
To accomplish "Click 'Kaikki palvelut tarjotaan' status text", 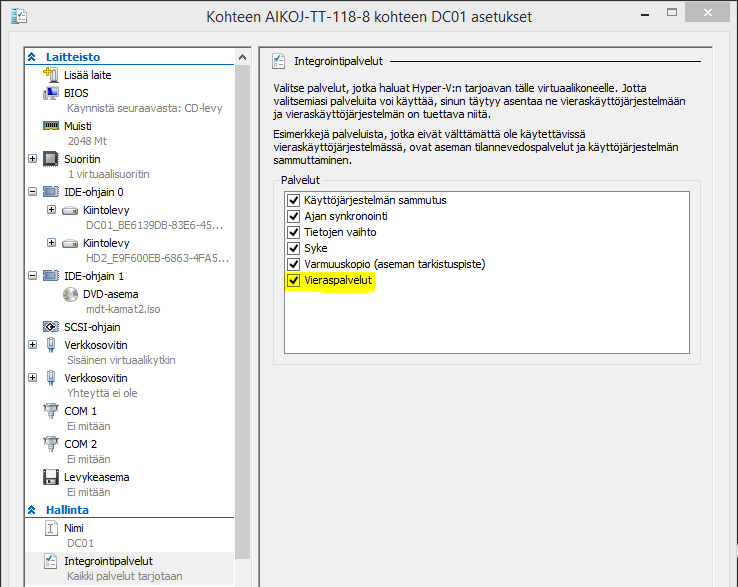I will point(125,576).
